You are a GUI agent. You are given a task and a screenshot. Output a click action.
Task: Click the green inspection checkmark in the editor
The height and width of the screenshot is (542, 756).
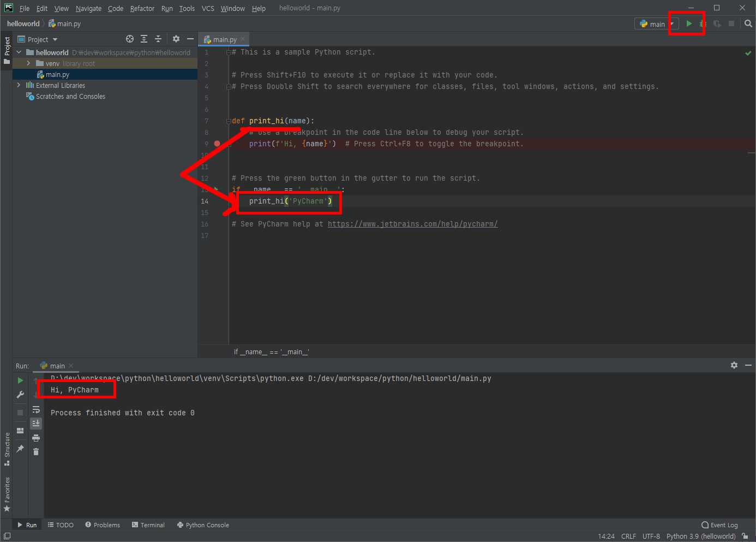tap(748, 53)
